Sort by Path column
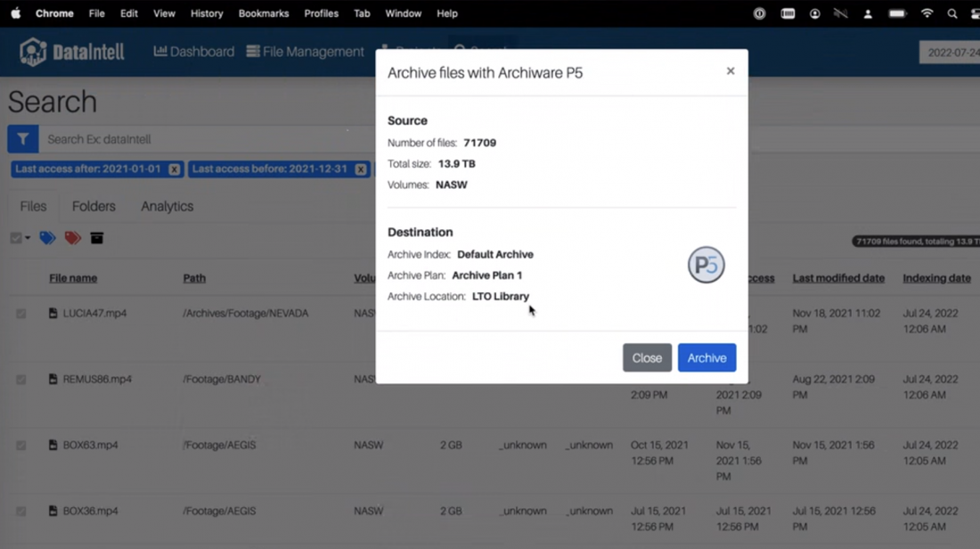Screen dimensions: 980x549 [x=194, y=278]
